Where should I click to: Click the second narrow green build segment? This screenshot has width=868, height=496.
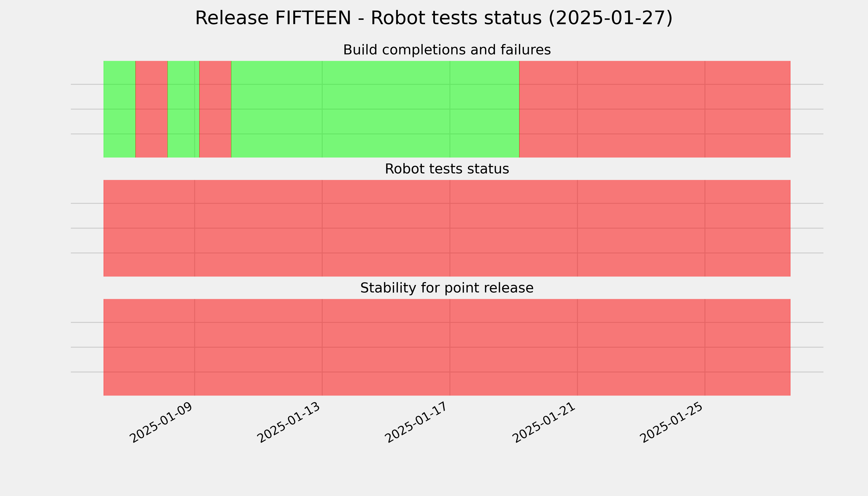click(183, 109)
